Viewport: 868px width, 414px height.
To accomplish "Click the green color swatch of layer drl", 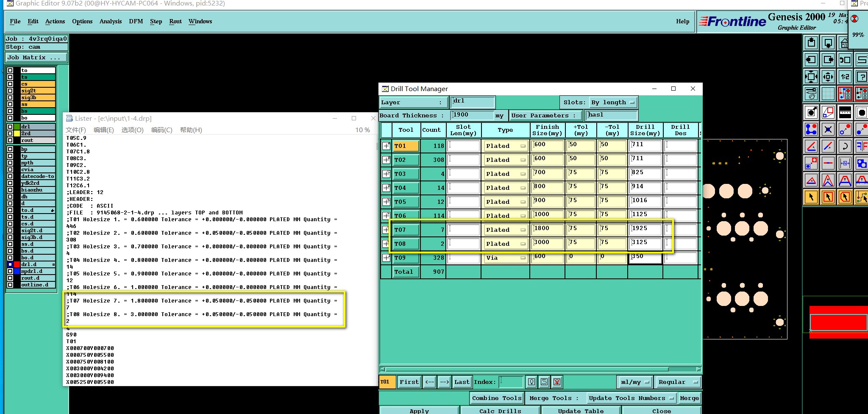I will (x=17, y=127).
